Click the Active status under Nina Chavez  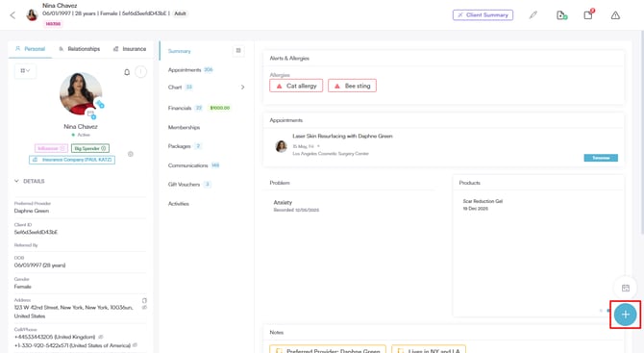[81, 135]
